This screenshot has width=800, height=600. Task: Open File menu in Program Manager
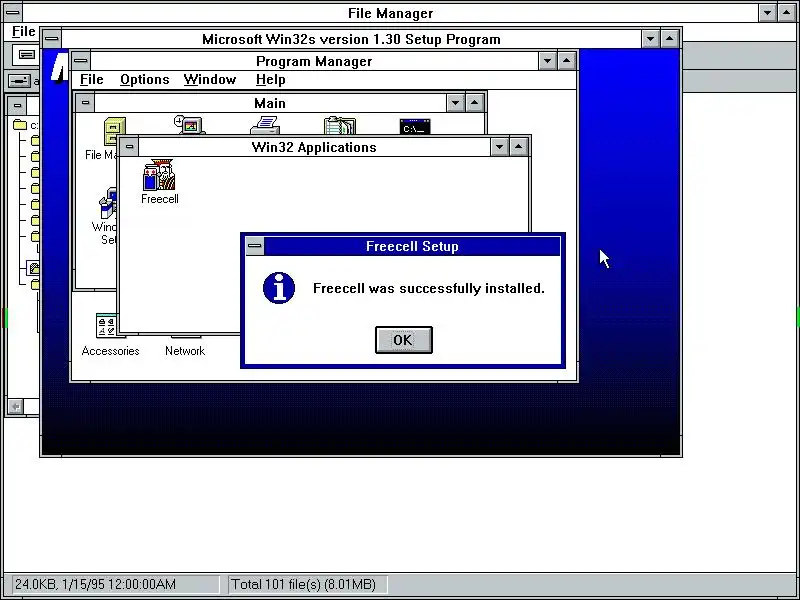[x=91, y=80]
